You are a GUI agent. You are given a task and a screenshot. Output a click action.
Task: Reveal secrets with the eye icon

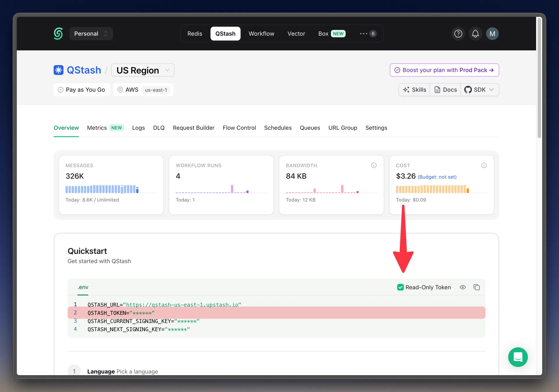pos(463,287)
